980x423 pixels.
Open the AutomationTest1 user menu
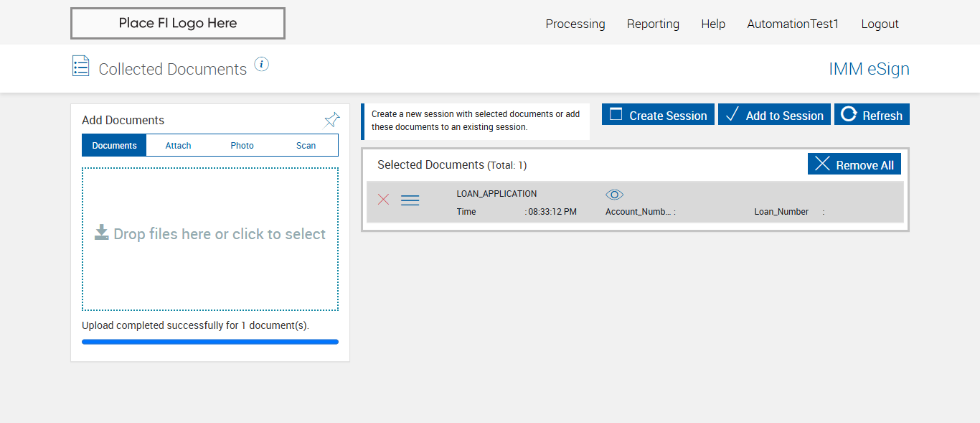pos(793,24)
